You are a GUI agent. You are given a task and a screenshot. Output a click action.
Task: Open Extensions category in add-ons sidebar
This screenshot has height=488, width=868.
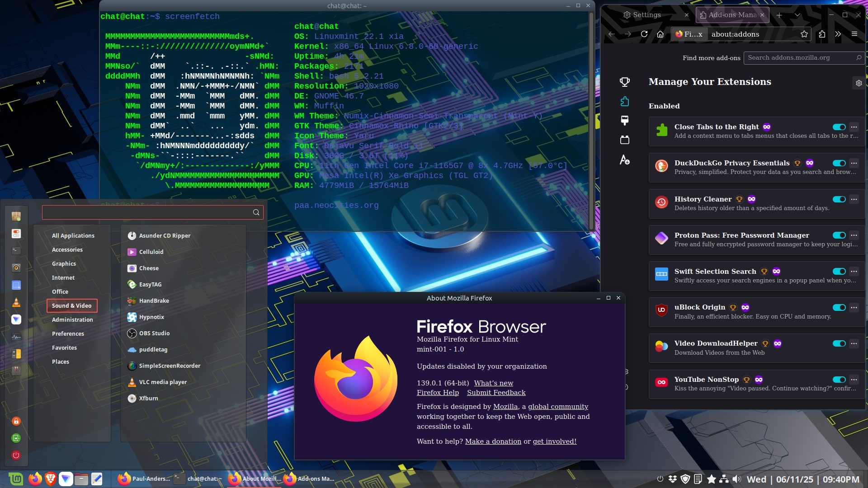[x=625, y=102]
